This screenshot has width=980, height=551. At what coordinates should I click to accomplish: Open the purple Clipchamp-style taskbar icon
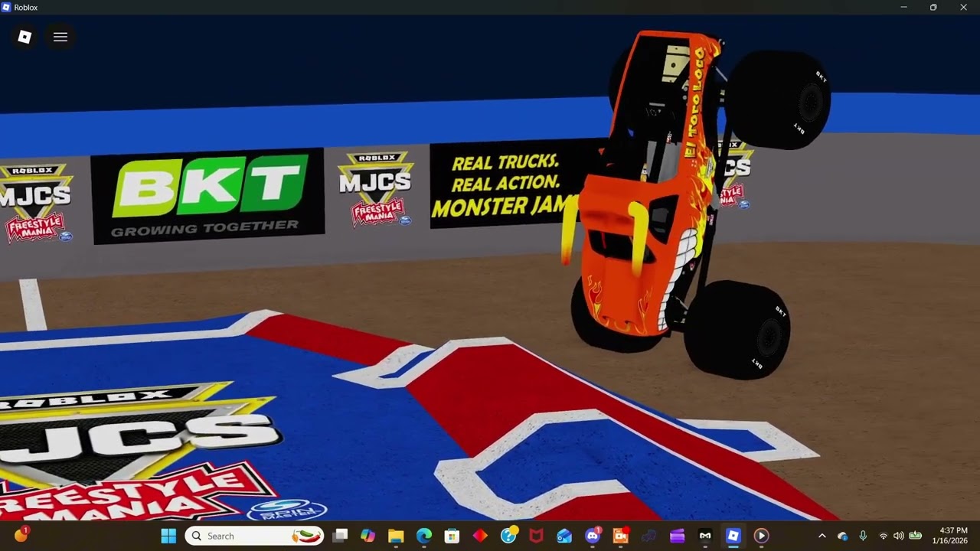[x=677, y=536]
